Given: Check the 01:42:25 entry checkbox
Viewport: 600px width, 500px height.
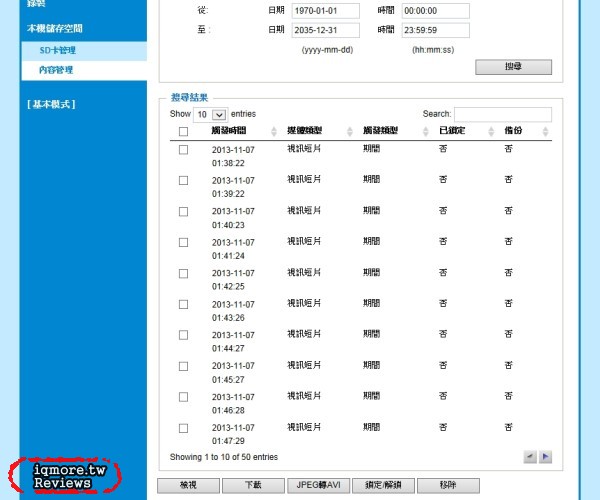Looking at the screenshot, I should click(184, 274).
